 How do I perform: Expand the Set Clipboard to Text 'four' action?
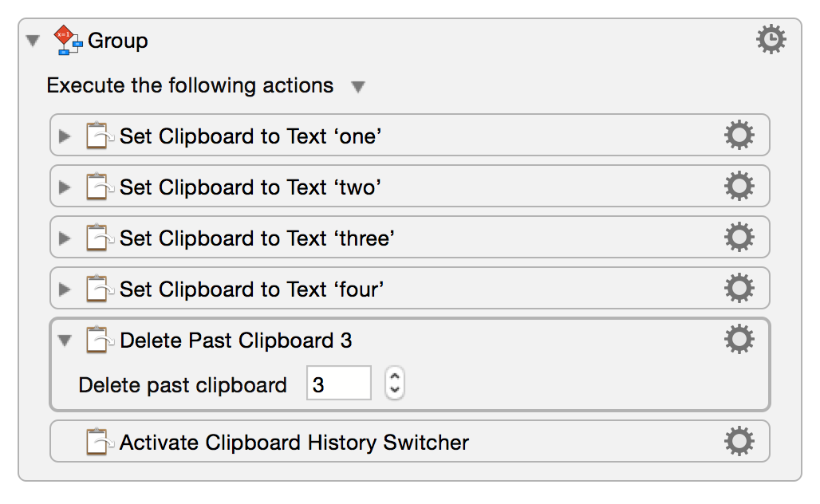pos(65,289)
